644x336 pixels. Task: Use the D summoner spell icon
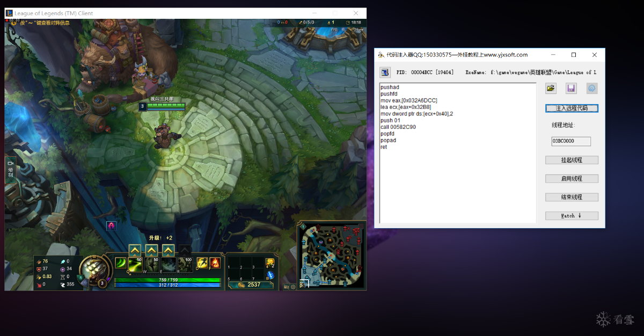(202, 263)
